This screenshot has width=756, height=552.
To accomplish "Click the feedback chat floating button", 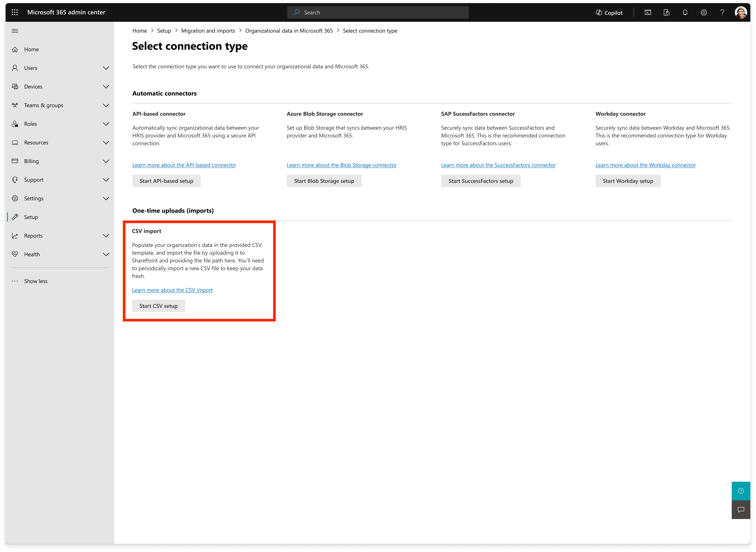I will click(741, 510).
